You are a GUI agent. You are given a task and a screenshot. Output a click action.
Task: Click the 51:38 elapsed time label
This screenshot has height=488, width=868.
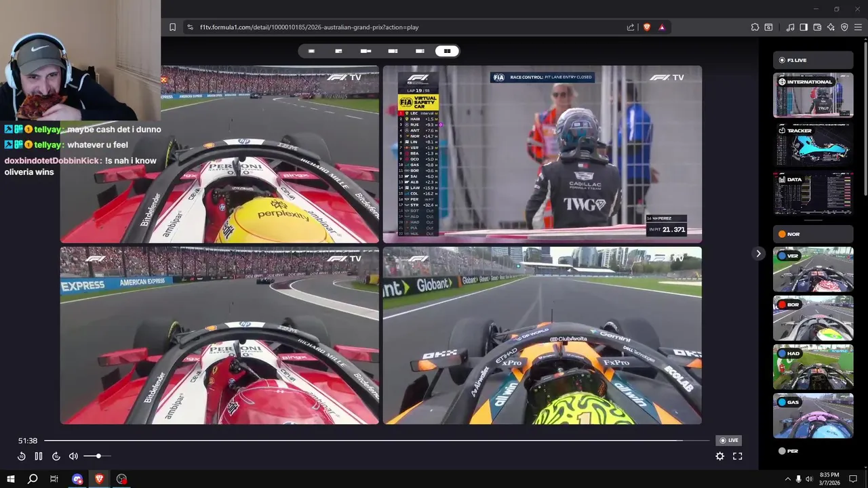[28, 441]
